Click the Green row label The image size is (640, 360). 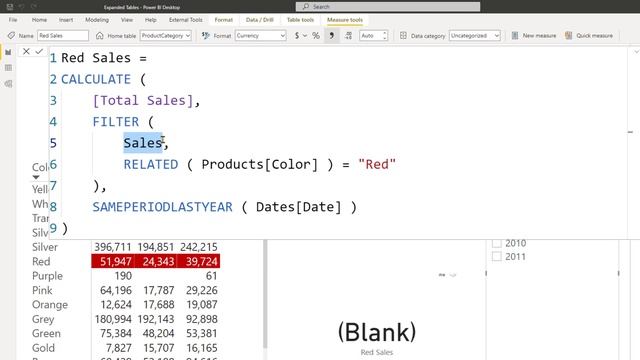(x=46, y=333)
